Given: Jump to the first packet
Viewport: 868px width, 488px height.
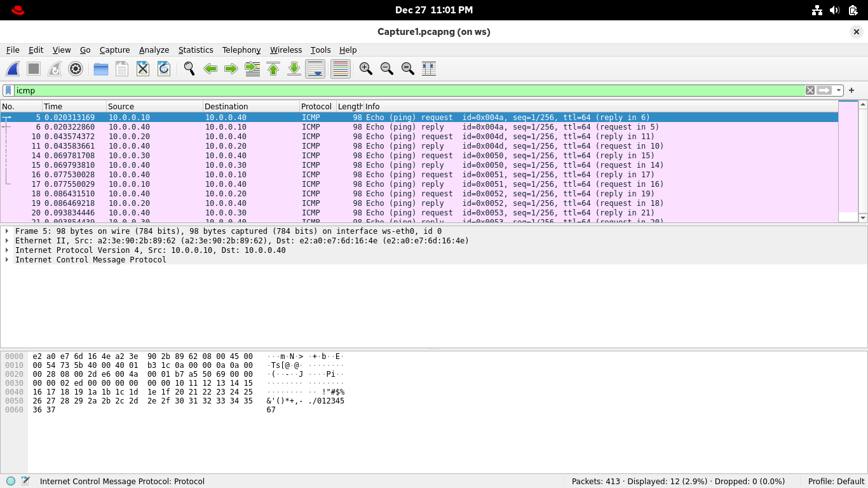Looking at the screenshot, I should pos(273,69).
